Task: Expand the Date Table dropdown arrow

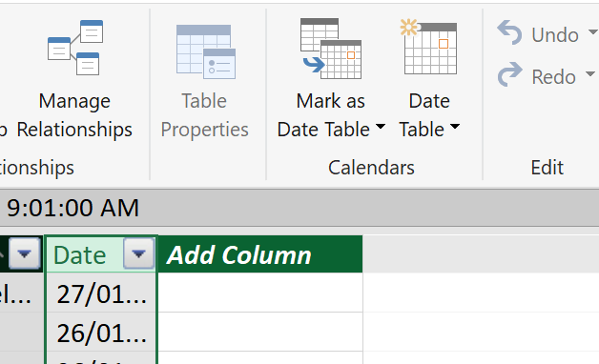Action: pos(455,127)
